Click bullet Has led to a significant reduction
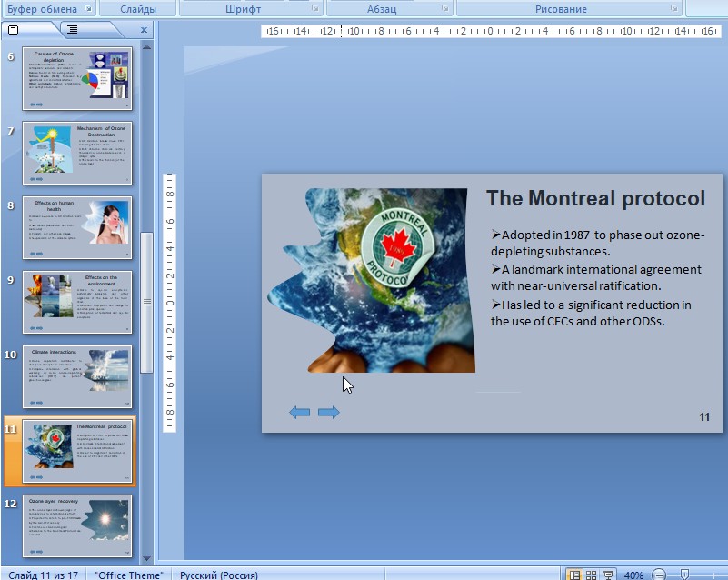This screenshot has height=580, width=728. 591,313
